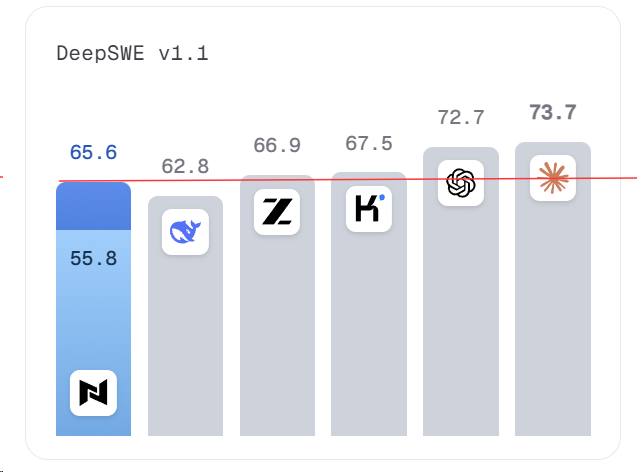Click the Z logo icon

pyautogui.click(x=277, y=212)
